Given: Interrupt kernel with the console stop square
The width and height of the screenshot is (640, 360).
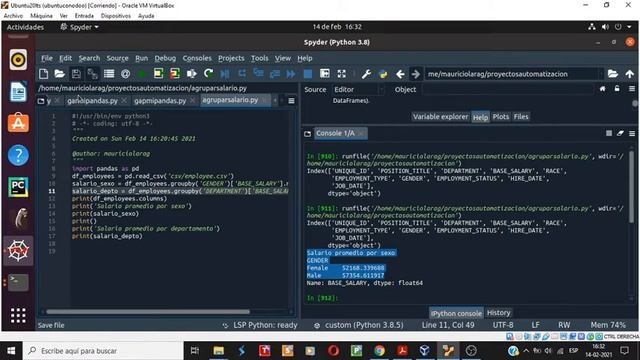Looking at the screenshot, I should [x=609, y=133].
